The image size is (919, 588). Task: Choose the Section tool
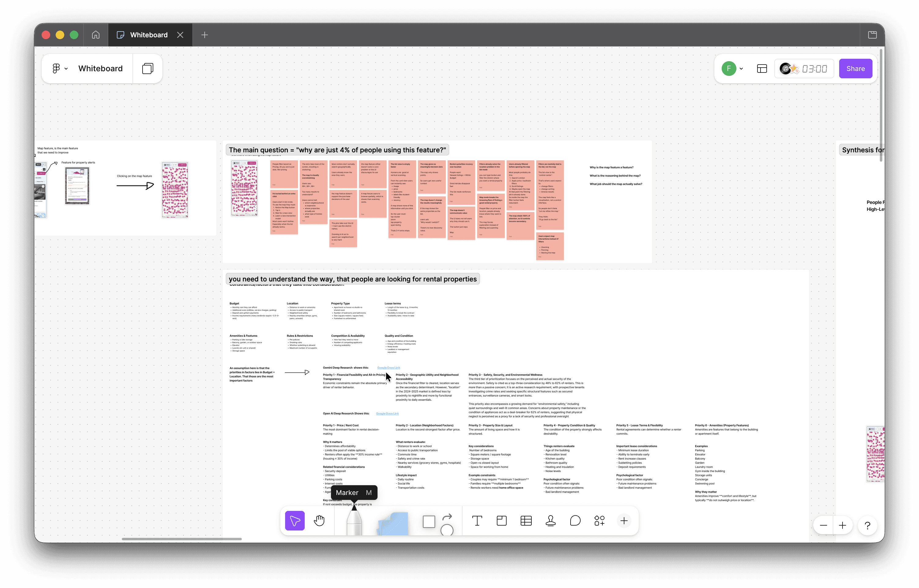[501, 520]
